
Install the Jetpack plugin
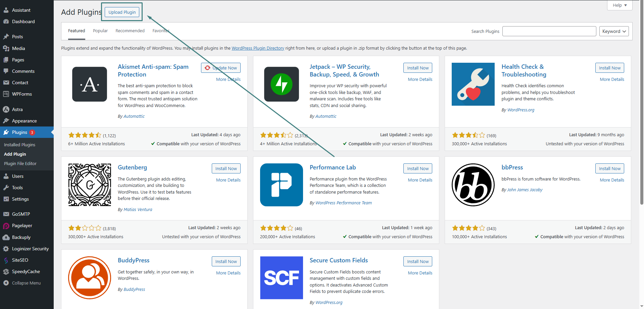[x=418, y=68]
